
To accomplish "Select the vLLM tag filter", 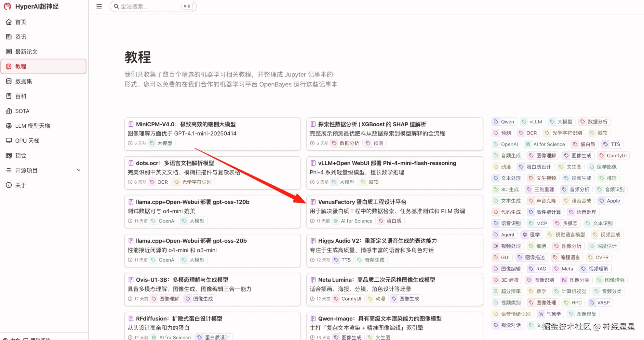I will (532, 122).
